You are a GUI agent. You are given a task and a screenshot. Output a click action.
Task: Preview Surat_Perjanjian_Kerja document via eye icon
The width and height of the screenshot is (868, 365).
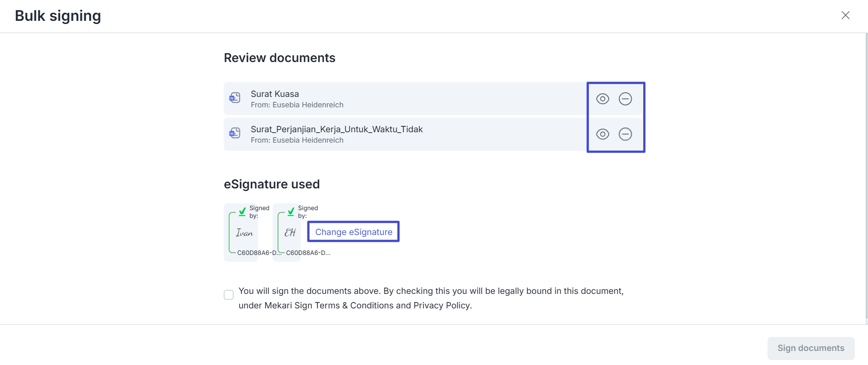coord(602,134)
